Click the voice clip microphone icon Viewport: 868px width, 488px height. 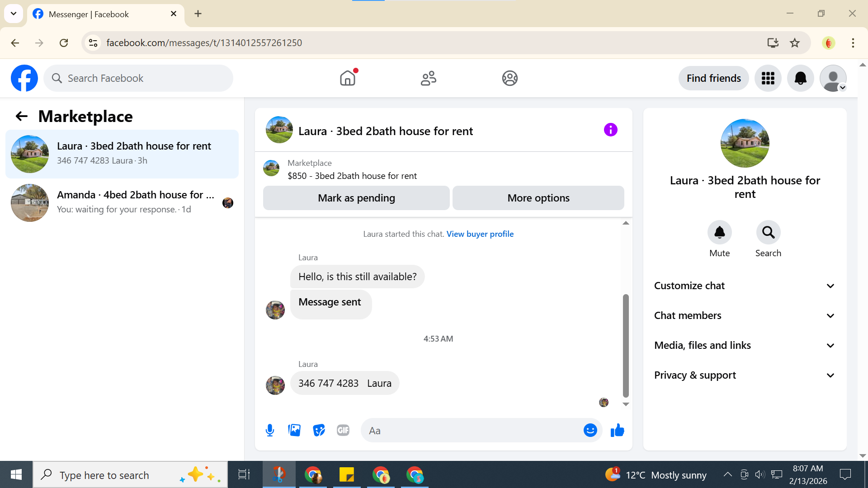pyautogui.click(x=270, y=430)
